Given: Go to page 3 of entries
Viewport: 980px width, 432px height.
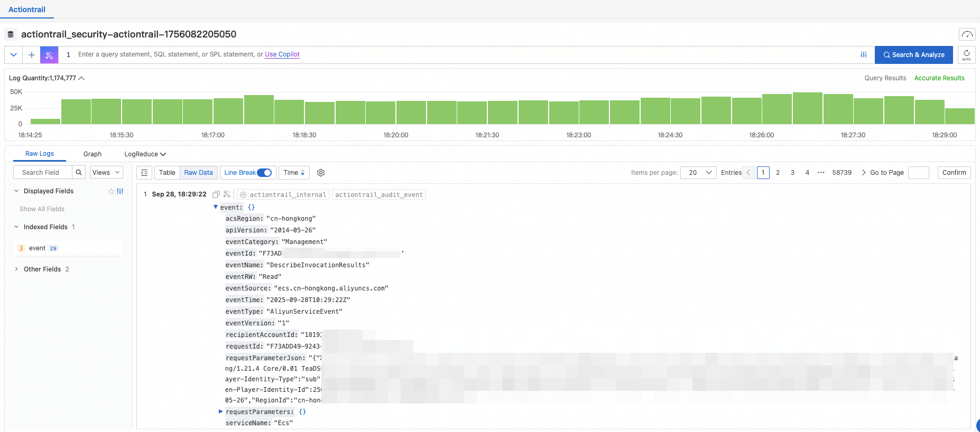Looking at the screenshot, I should [793, 173].
